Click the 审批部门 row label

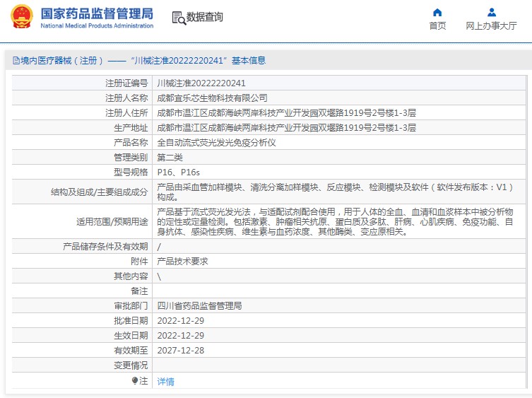(x=131, y=306)
